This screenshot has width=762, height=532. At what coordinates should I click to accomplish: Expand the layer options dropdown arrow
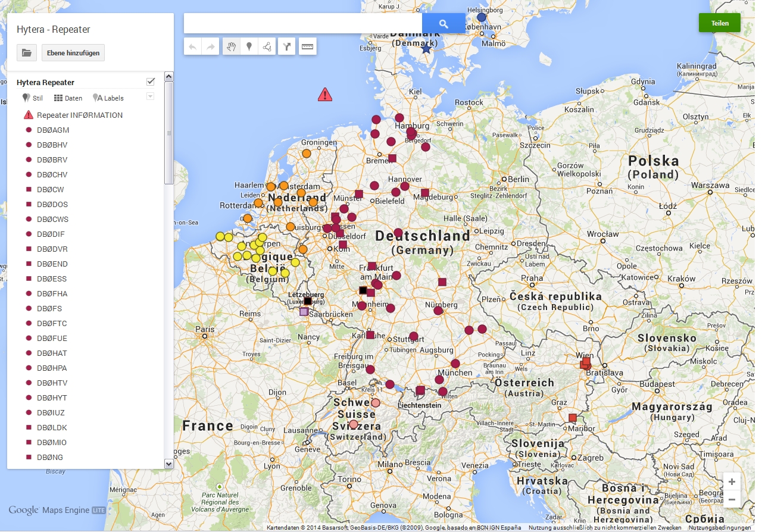(x=151, y=96)
